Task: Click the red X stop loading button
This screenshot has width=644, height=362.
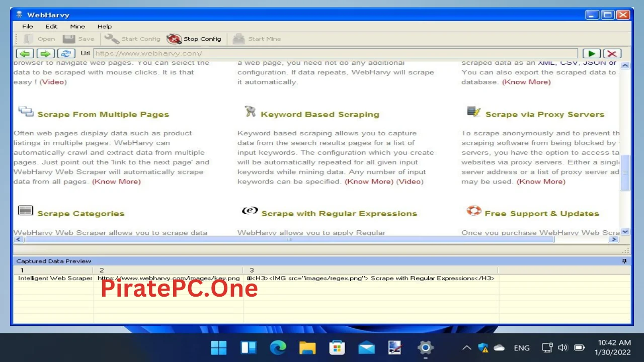Action: tap(612, 53)
